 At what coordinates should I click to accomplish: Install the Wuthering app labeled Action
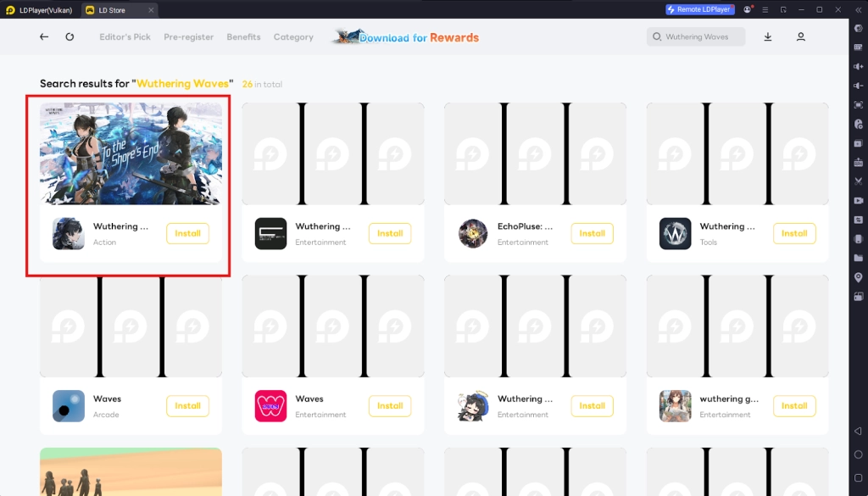187,234
